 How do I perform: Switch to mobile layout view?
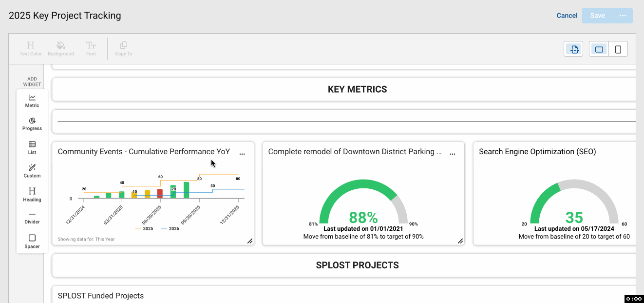pos(618,49)
